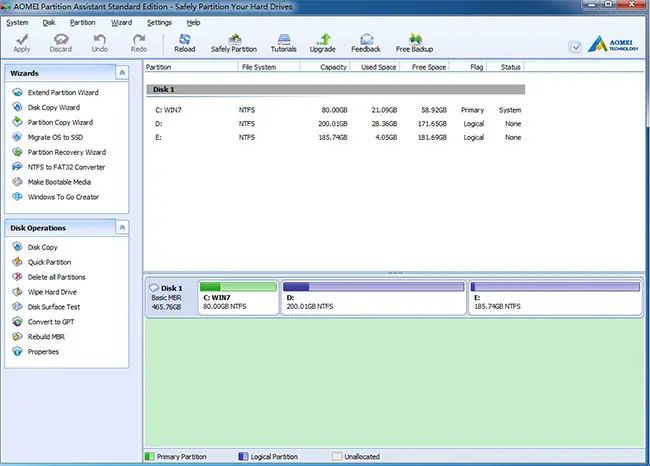This screenshot has height=466, width=650.
Task: Click the Status column header
Action: click(505, 67)
